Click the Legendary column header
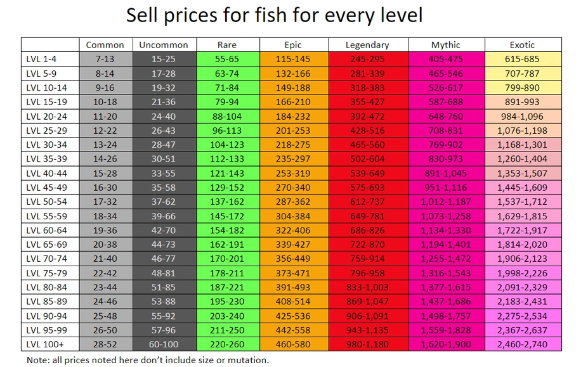 367,45
